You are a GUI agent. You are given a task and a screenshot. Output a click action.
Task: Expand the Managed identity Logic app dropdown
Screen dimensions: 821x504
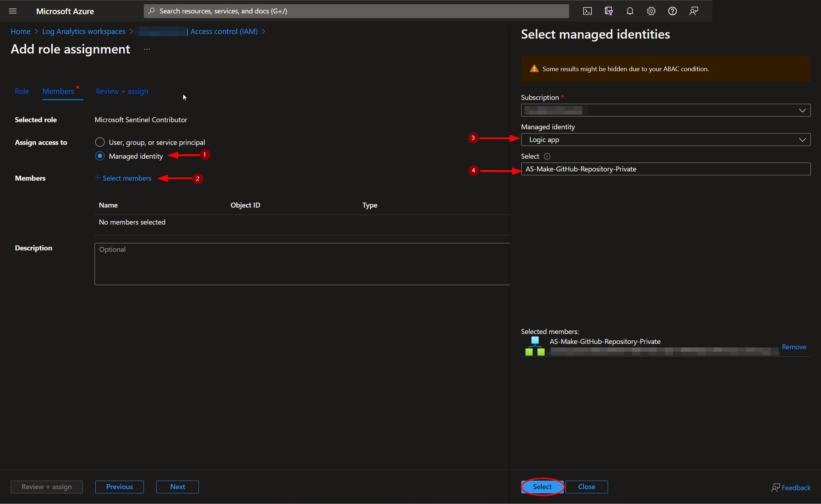point(665,140)
